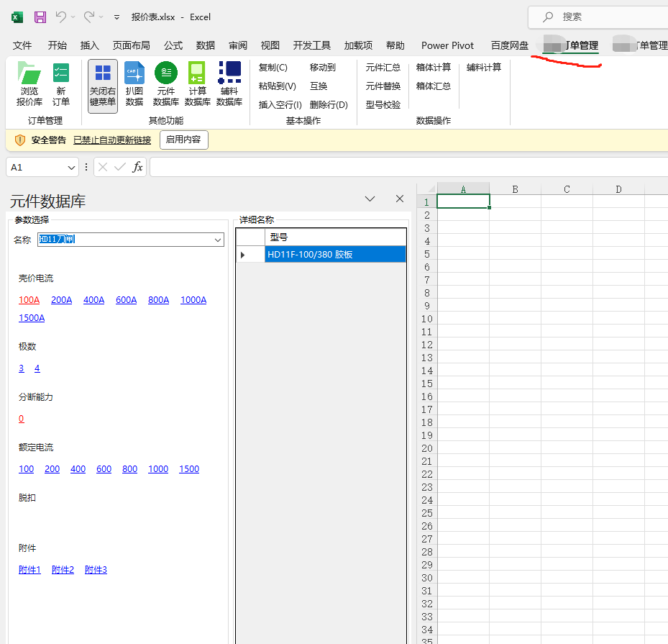Open the 浏览报价库 browse quote library icon

29,83
